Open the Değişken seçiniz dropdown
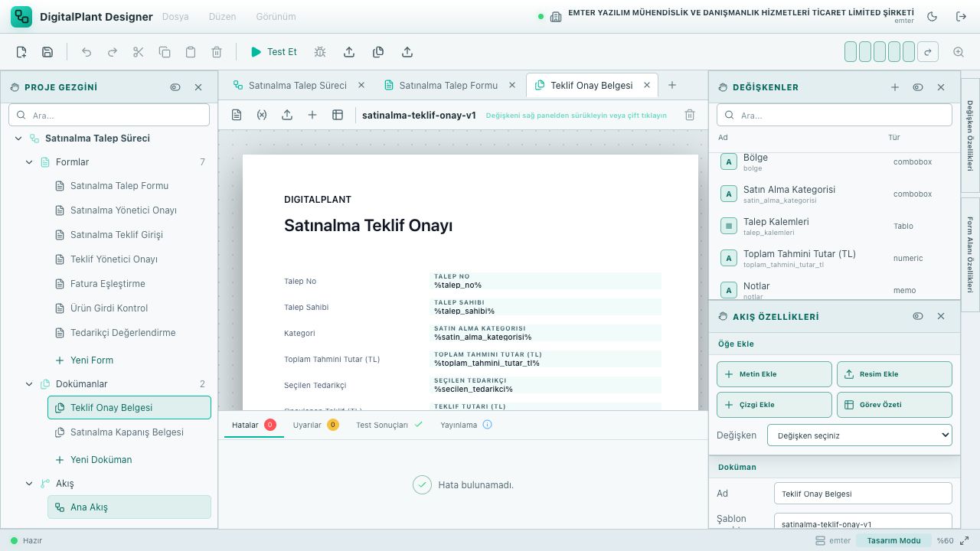980x551 pixels. 860,435
